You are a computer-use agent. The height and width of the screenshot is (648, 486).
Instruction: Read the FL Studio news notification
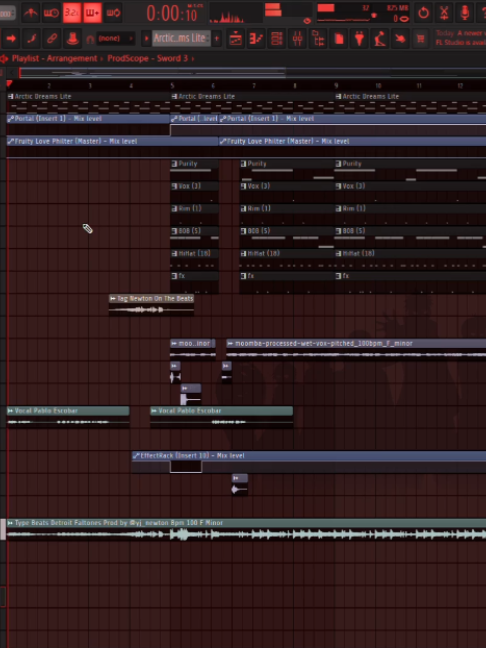[x=460, y=38]
